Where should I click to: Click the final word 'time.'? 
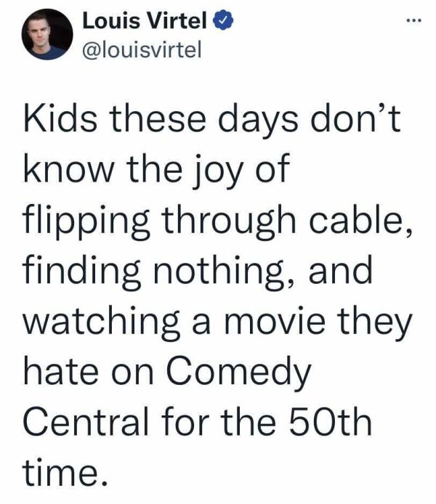coord(65,472)
